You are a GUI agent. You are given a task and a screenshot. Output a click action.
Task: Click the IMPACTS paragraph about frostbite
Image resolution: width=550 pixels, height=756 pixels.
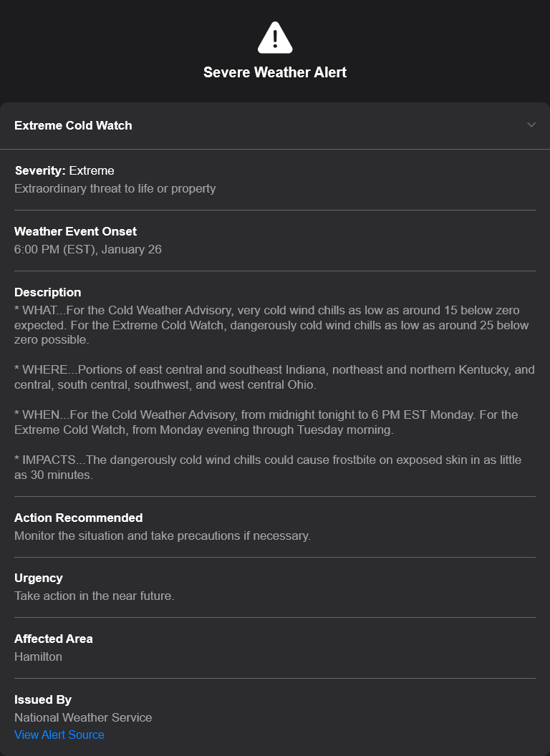[268, 467]
